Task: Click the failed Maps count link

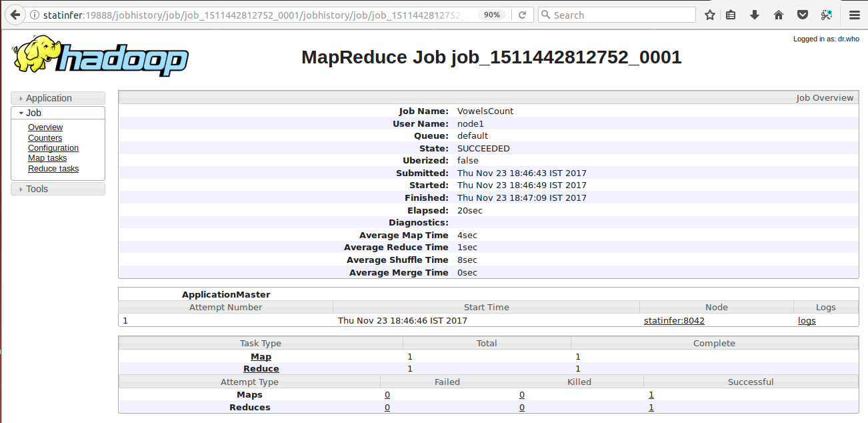Action: click(387, 395)
